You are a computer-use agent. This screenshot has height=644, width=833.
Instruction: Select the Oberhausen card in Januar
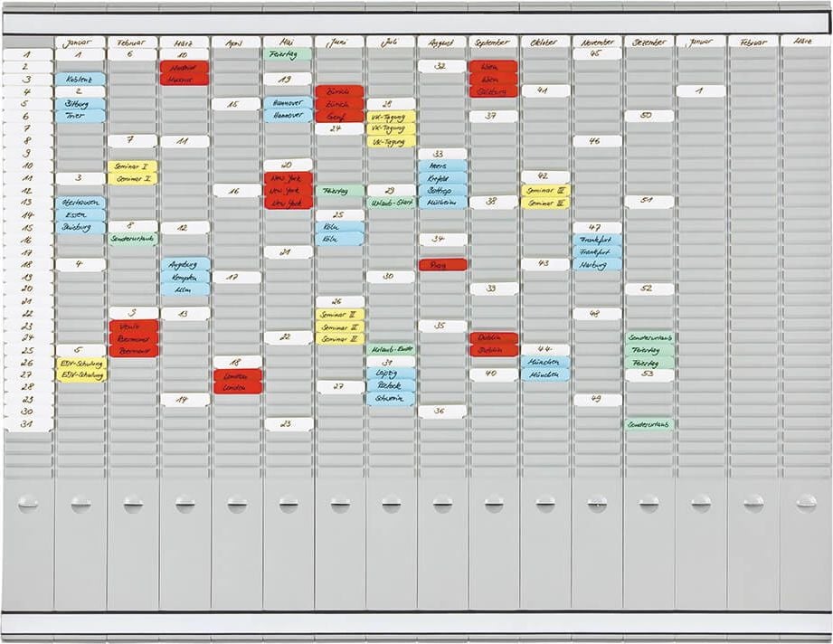point(80,203)
